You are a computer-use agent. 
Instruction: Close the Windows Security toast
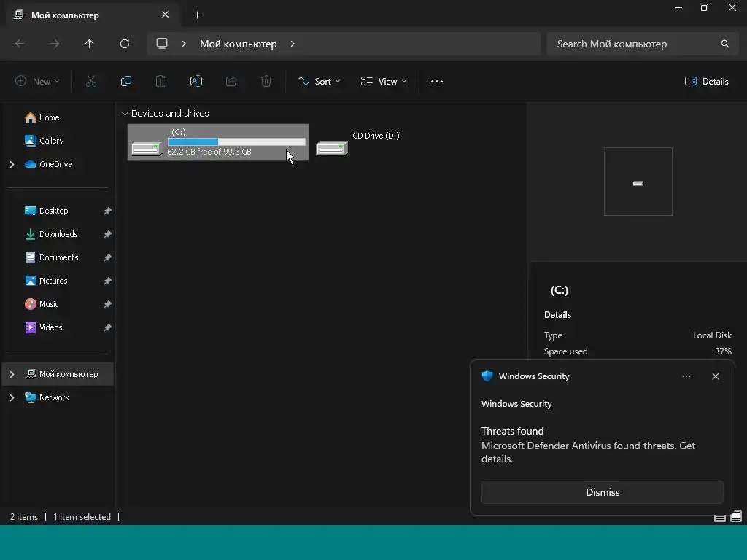tap(716, 376)
